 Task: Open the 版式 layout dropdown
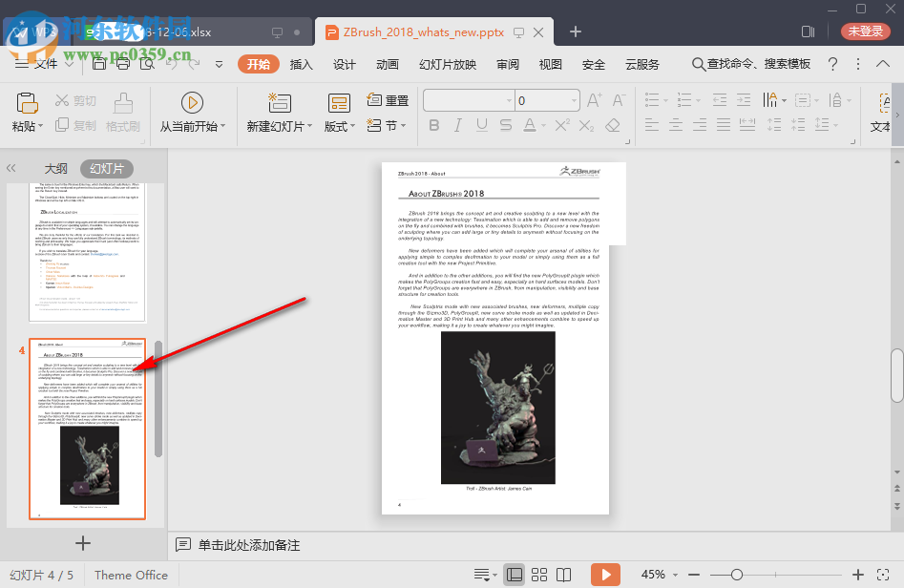tap(340, 126)
